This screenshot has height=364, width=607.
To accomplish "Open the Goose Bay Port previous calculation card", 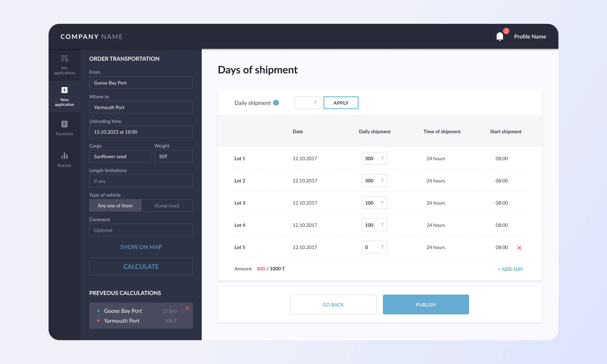I will click(x=141, y=316).
